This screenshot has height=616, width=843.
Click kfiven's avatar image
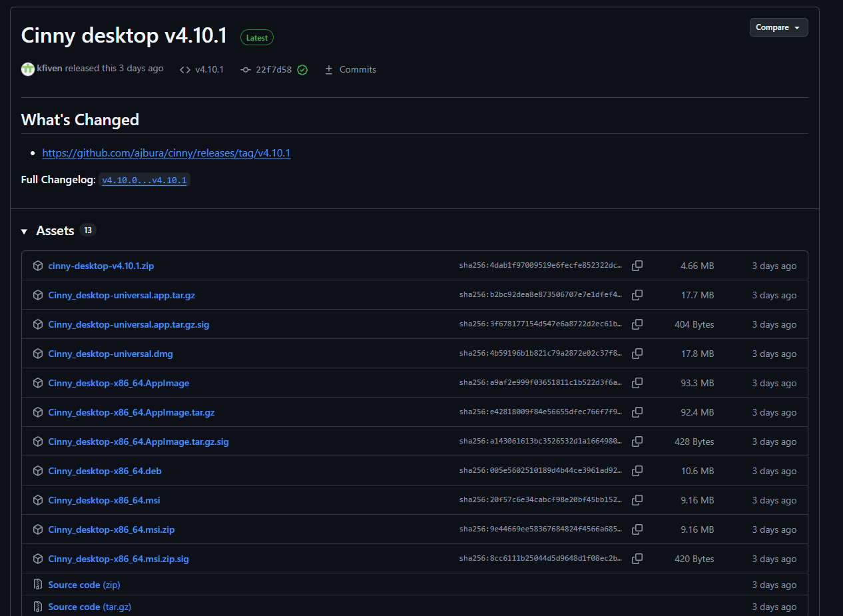28,69
